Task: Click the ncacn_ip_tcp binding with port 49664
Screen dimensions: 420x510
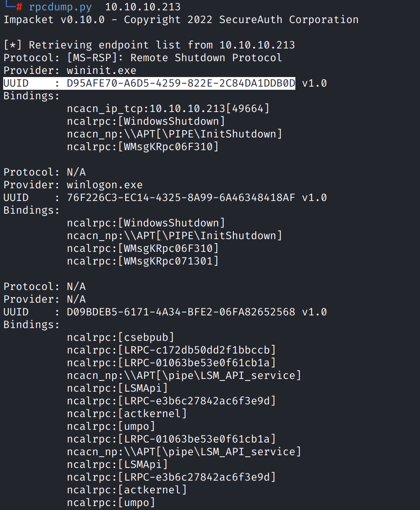Action: (x=168, y=109)
